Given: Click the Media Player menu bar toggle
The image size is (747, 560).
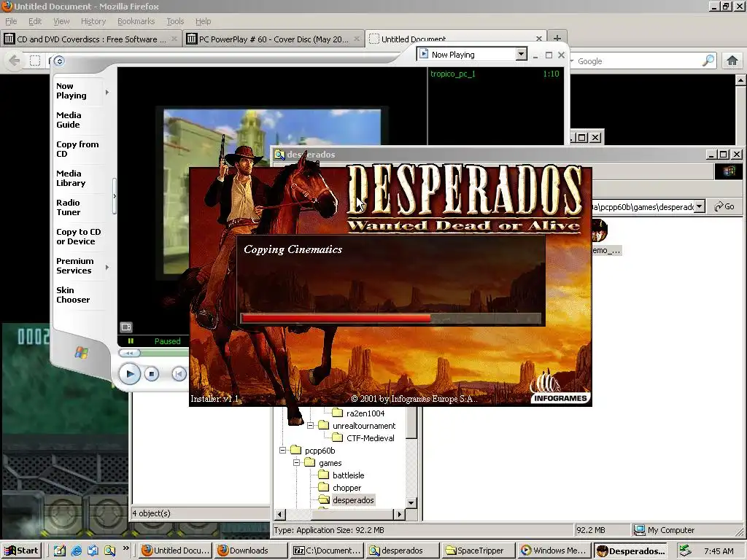Looking at the screenshot, I should (59, 61).
